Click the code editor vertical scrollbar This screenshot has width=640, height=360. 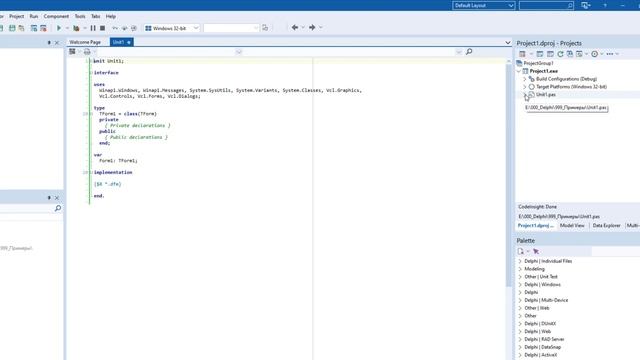point(509,176)
